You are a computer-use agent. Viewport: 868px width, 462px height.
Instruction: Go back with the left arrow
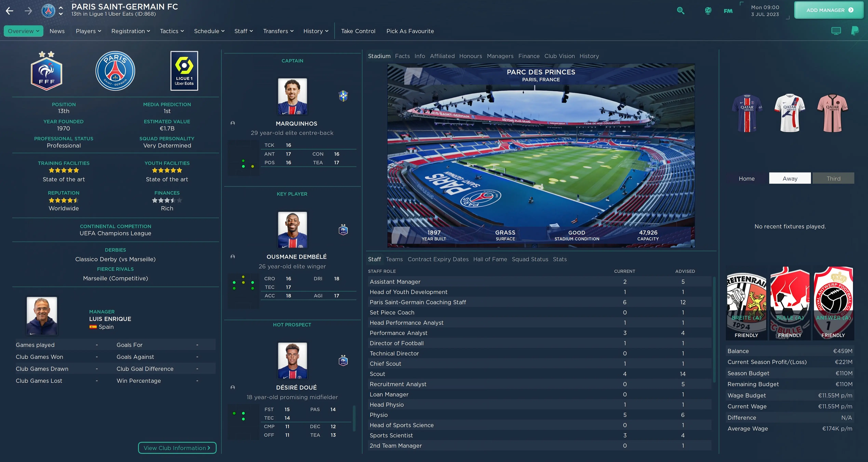pos(9,11)
